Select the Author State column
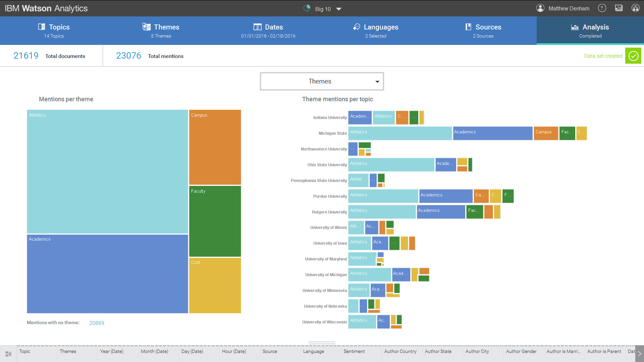Screen dimensions: 644x362 (x=443, y=354)
